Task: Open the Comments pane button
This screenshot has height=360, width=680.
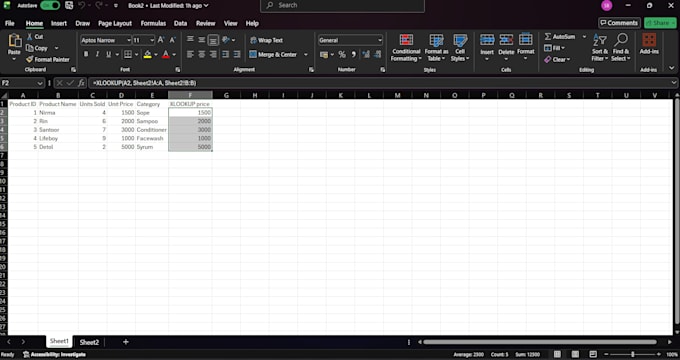Action: tap(619, 23)
